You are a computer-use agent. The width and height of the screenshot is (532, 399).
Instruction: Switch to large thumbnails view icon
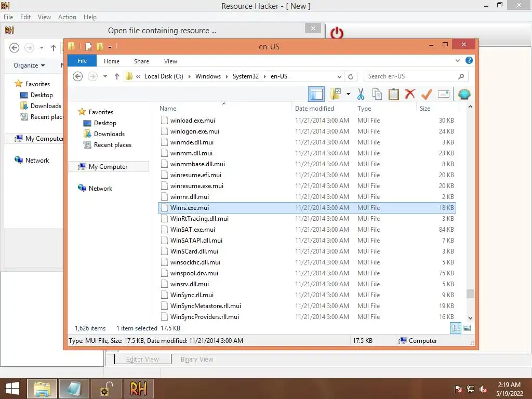pos(467,328)
